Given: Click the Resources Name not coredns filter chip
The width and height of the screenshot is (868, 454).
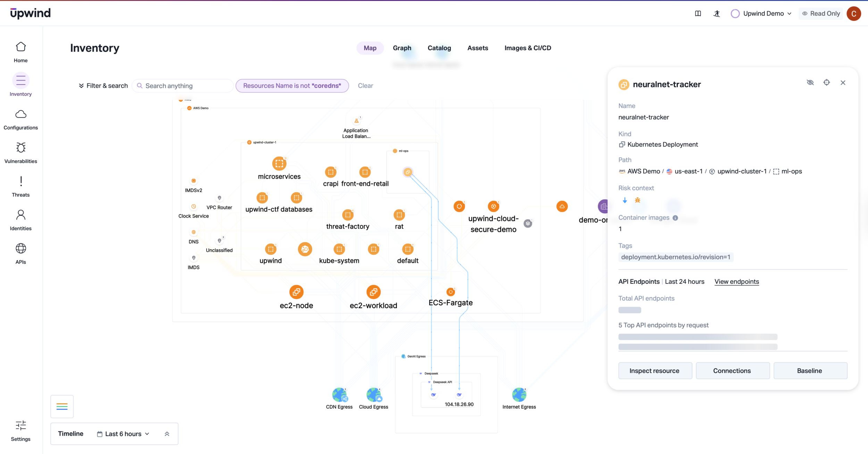Looking at the screenshot, I should pyautogui.click(x=292, y=86).
